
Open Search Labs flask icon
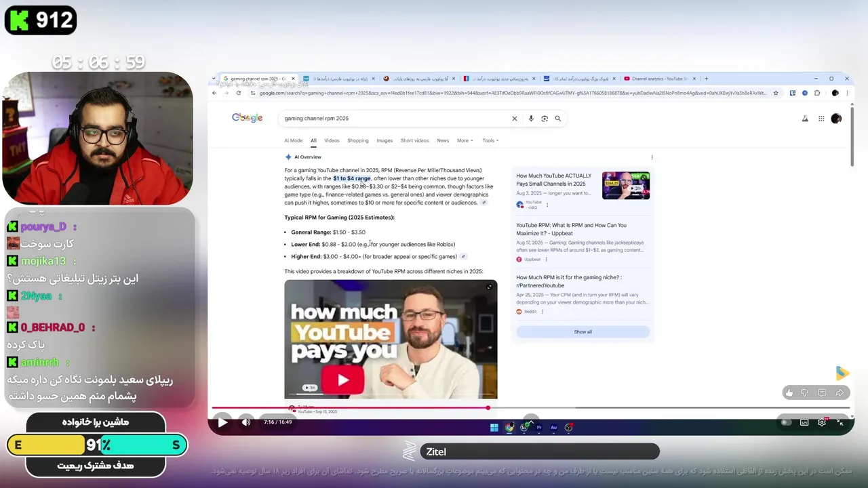pos(805,119)
